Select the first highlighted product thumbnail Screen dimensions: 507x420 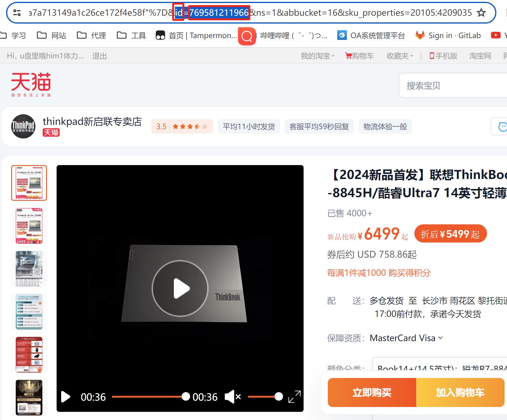[x=29, y=183]
